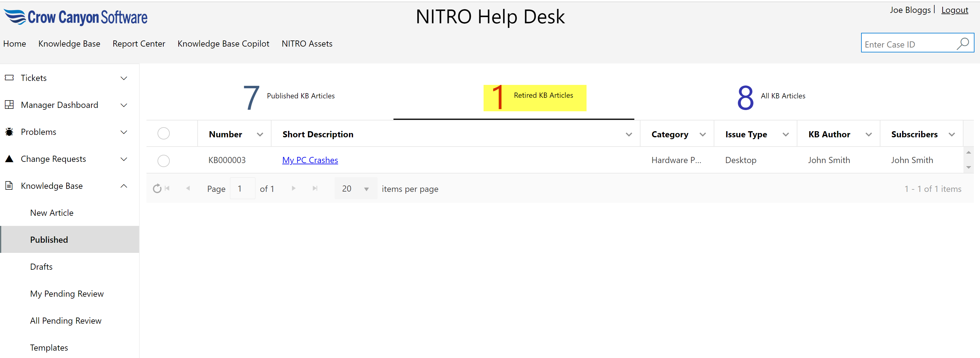
Task: Open Knowledge Base in top navigation
Action: (69, 44)
